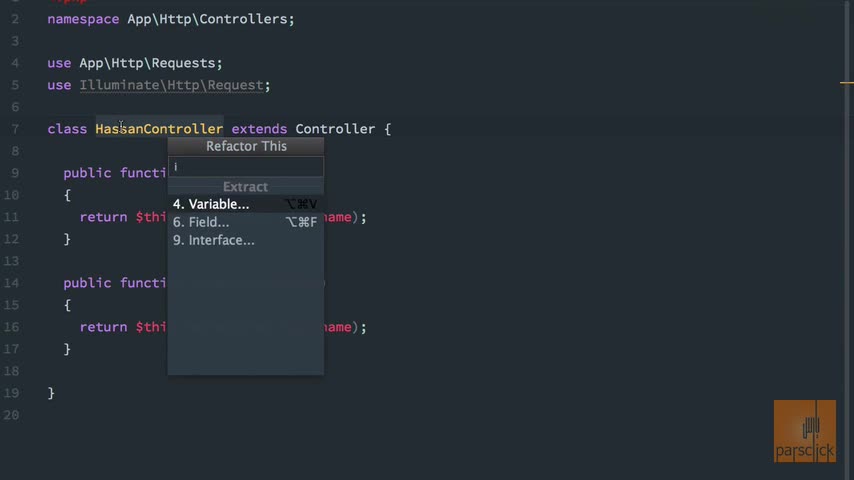The width and height of the screenshot is (854, 480).
Task: Focus the Refactor This search field
Action: [245, 166]
